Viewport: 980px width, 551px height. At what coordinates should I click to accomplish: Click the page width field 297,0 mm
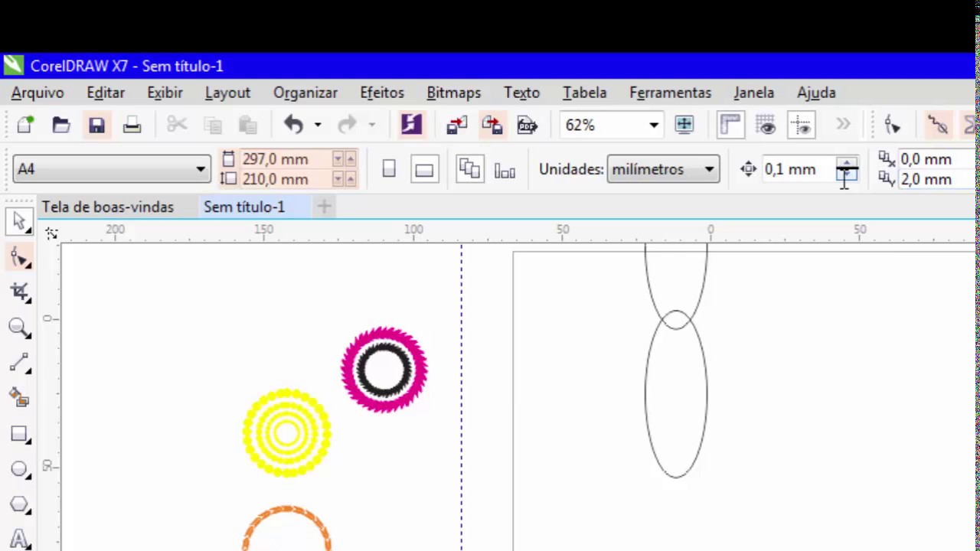pos(285,159)
